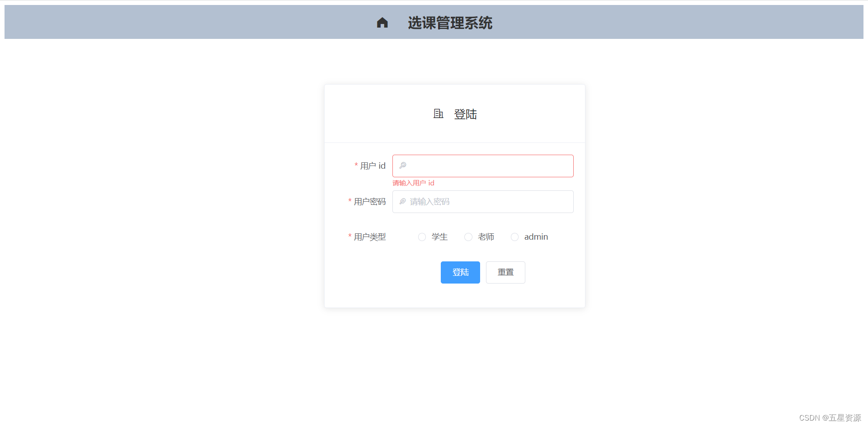Click the 用户密码 label
The width and height of the screenshot is (868, 426).
coord(370,202)
